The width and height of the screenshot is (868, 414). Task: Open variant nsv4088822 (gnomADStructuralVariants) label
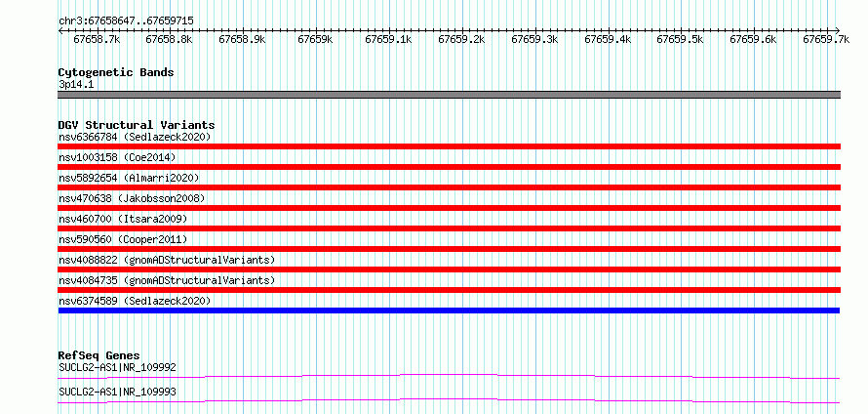(167, 260)
